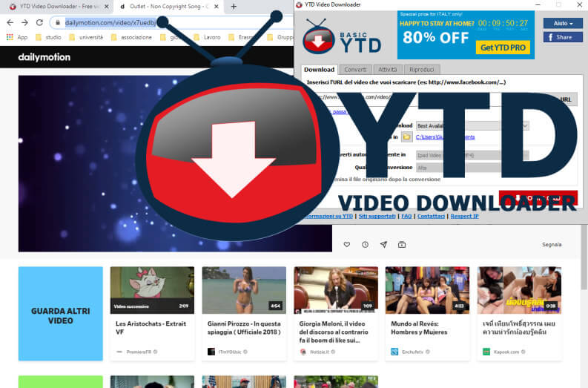
Task: Click the Notizie.it channel name
Action: tap(320, 352)
